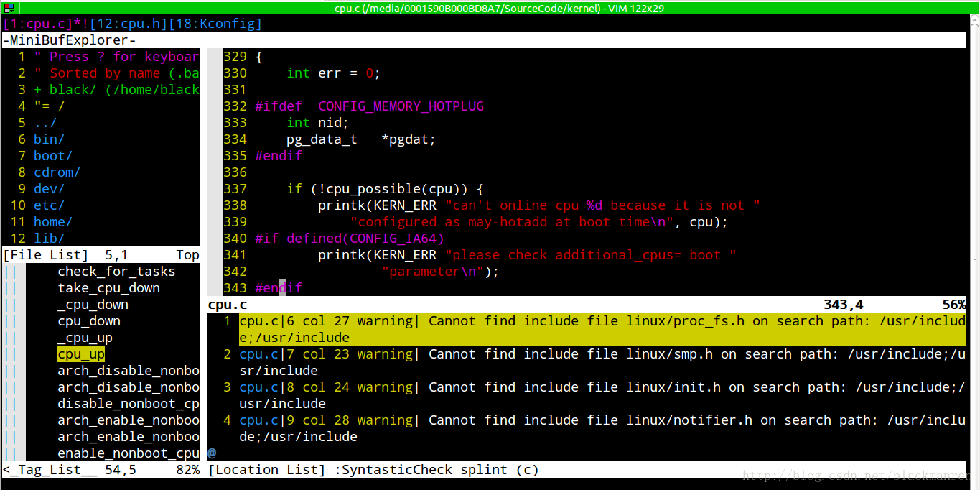Switch to the [1:cpu.c]*! buffer tab

(x=46, y=24)
